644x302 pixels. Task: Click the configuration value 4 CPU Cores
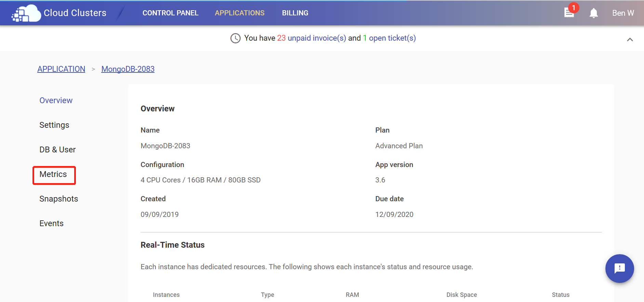point(201,180)
